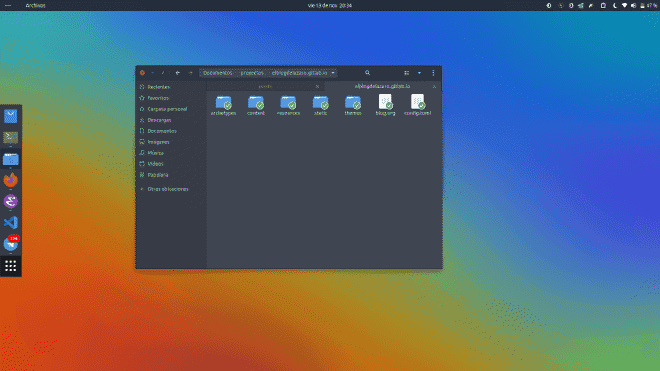Image resolution: width=660 pixels, height=371 pixels.
Task: Toggle the grid/list view button
Action: (407, 73)
